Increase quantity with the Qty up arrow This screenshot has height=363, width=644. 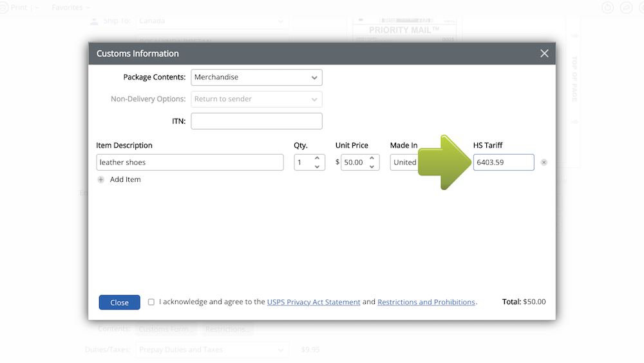point(317,159)
